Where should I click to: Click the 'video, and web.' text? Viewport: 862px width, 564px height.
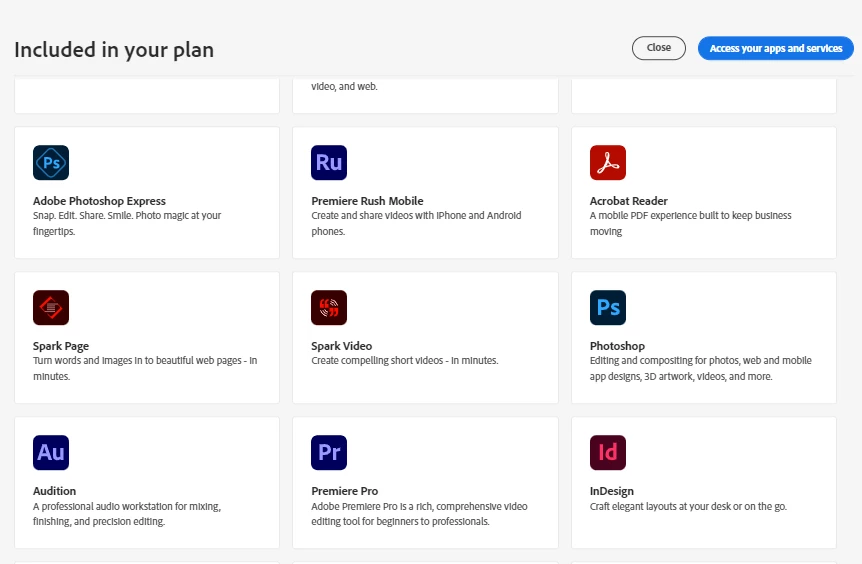344,86
